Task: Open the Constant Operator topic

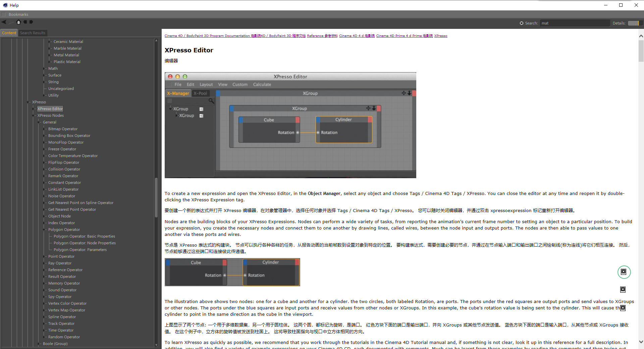Action: pyautogui.click(x=64, y=183)
